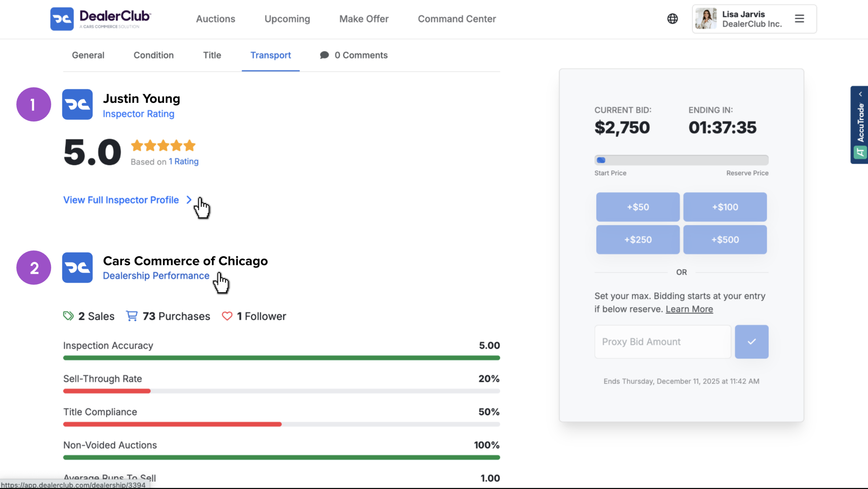
Task: Click the start-to-reserve price progress bar
Action: [682, 160]
